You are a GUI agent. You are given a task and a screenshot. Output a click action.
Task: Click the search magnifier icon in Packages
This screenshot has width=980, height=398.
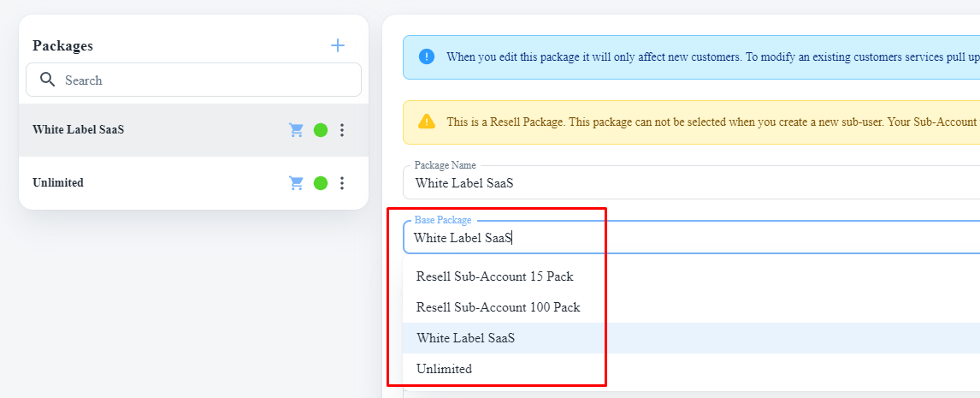coord(48,80)
